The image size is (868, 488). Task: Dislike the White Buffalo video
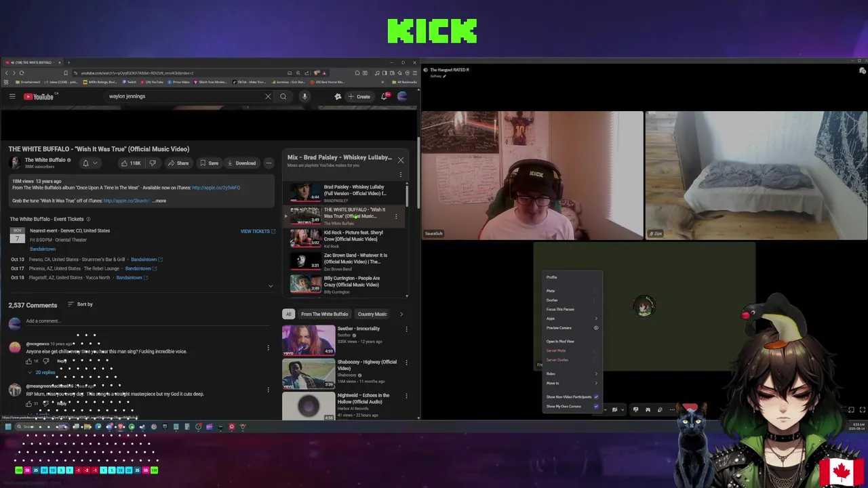pyautogui.click(x=153, y=163)
